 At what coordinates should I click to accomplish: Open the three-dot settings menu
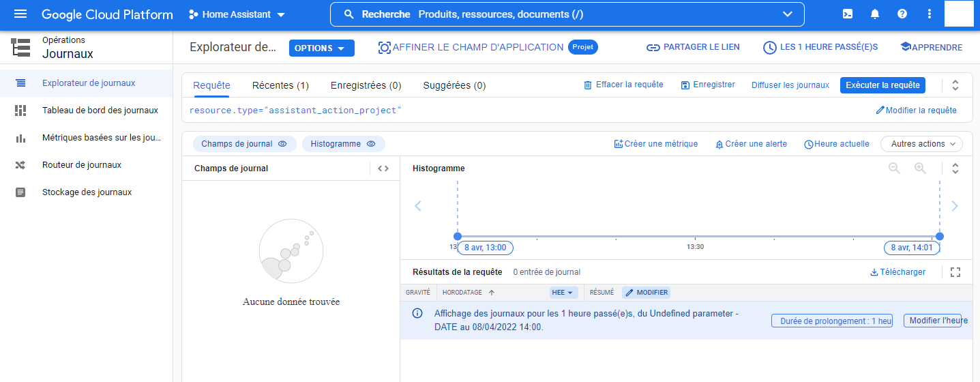click(x=929, y=14)
